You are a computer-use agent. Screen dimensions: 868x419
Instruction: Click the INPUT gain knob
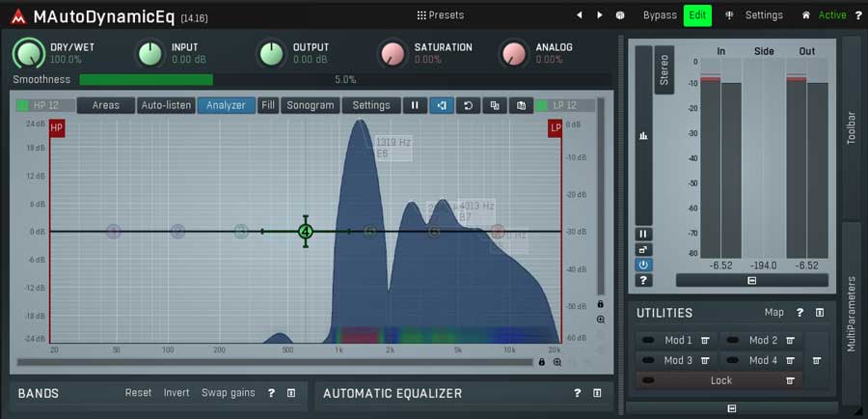150,53
